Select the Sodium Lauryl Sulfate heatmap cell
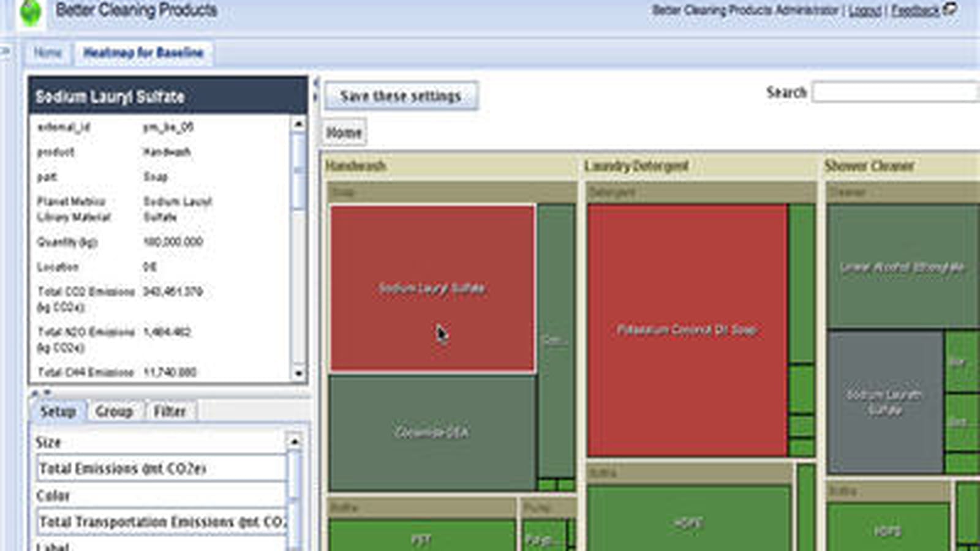980x551 pixels. [432, 288]
